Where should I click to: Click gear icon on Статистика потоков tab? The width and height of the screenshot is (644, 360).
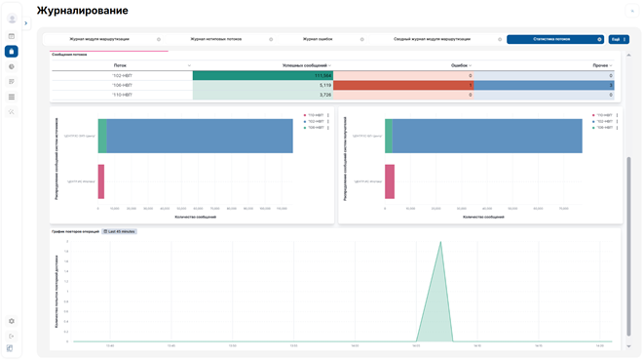pyautogui.click(x=599, y=39)
